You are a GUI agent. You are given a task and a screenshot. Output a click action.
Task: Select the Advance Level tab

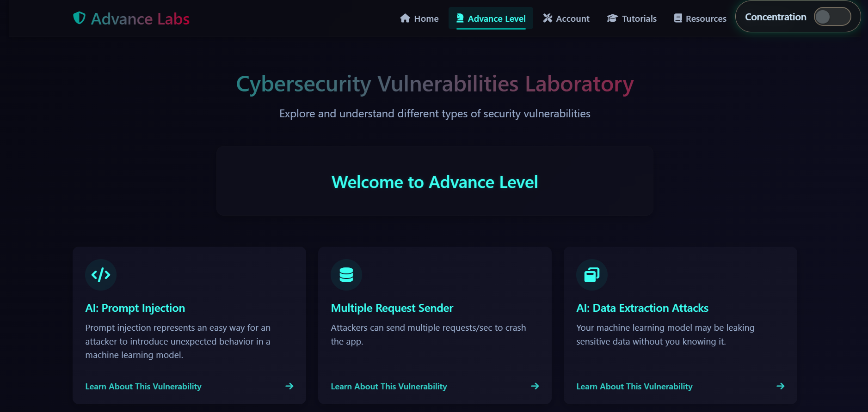tap(491, 18)
